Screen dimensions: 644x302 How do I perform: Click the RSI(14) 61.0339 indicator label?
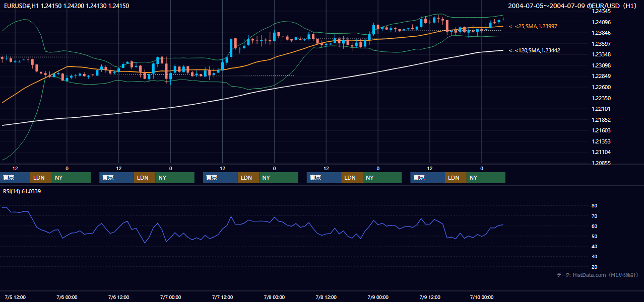[22, 191]
